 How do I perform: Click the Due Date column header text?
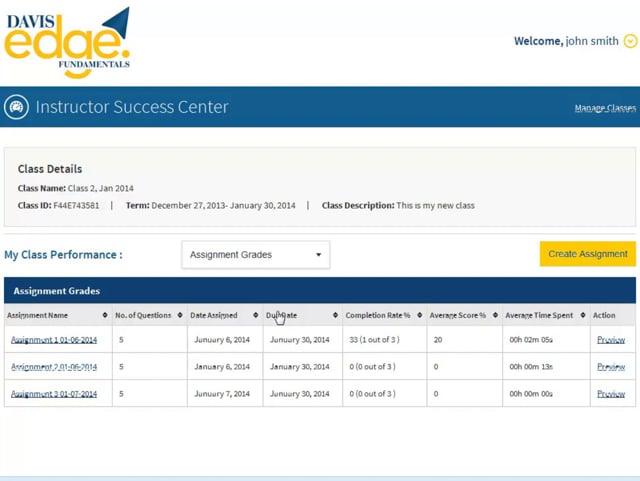281,315
